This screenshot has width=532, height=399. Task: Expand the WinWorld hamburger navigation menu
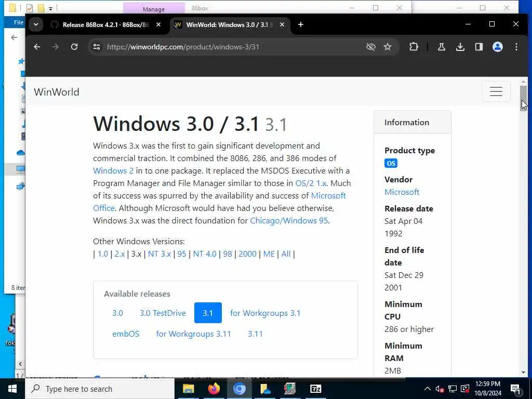(x=496, y=91)
